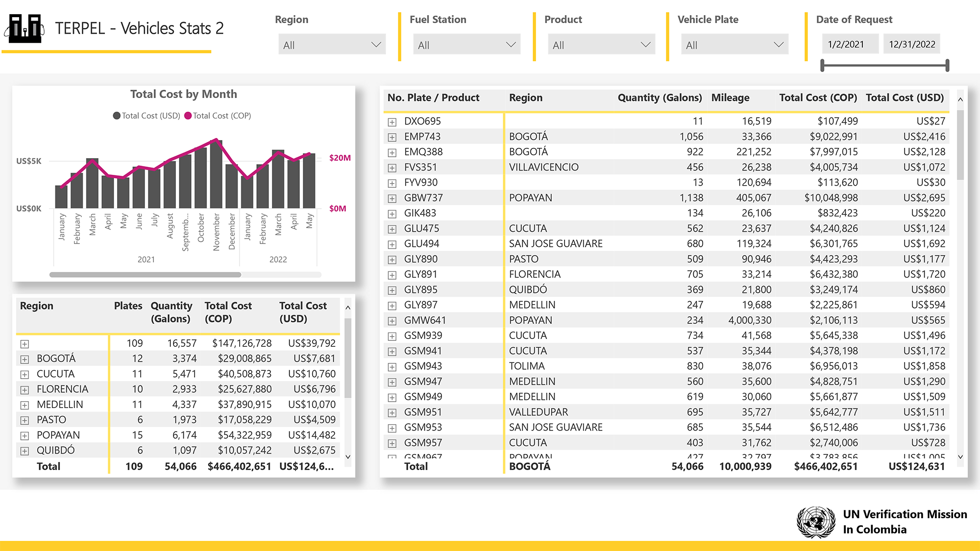Click the left handle of date range slider
980x551 pixels.
[x=823, y=65]
